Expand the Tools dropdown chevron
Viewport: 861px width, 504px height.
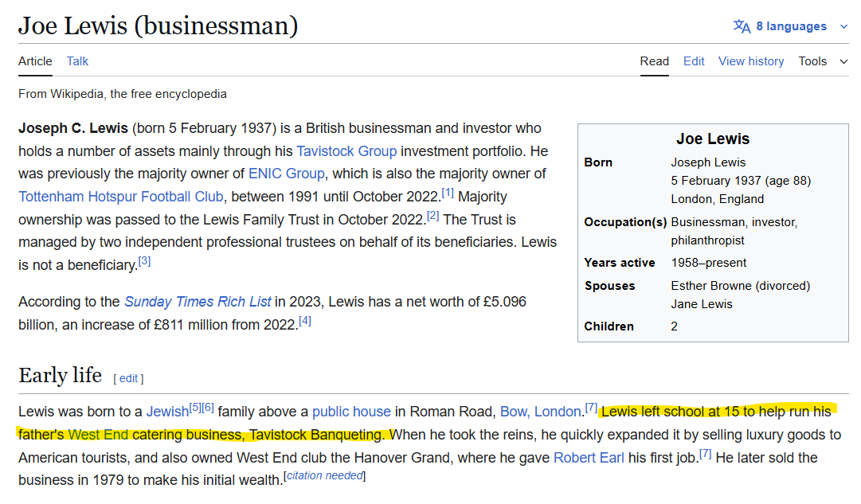(844, 61)
